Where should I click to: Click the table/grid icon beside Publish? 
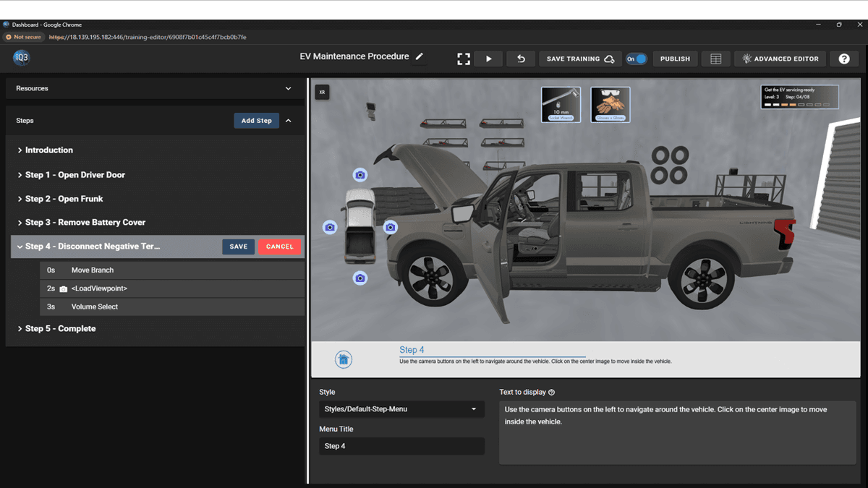coord(715,59)
